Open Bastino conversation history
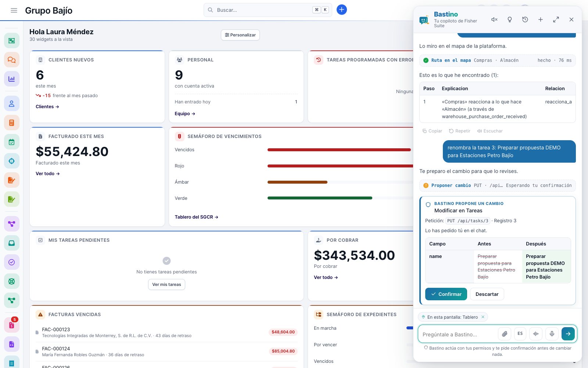This screenshot has height=368, width=588. tap(525, 20)
